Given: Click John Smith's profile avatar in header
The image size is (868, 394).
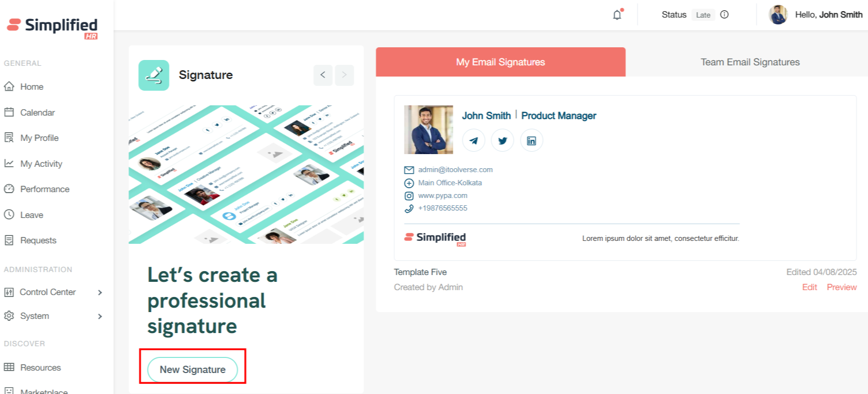Looking at the screenshot, I should tap(778, 15).
